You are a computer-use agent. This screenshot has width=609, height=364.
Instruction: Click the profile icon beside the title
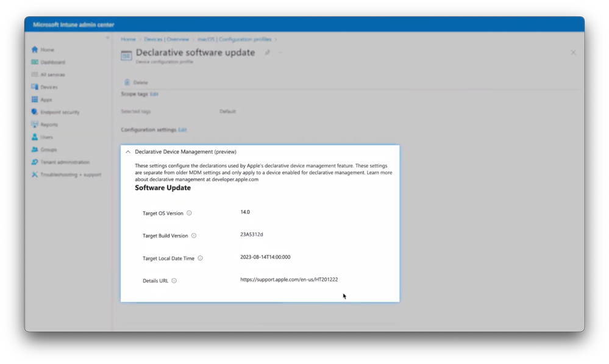coord(126,56)
